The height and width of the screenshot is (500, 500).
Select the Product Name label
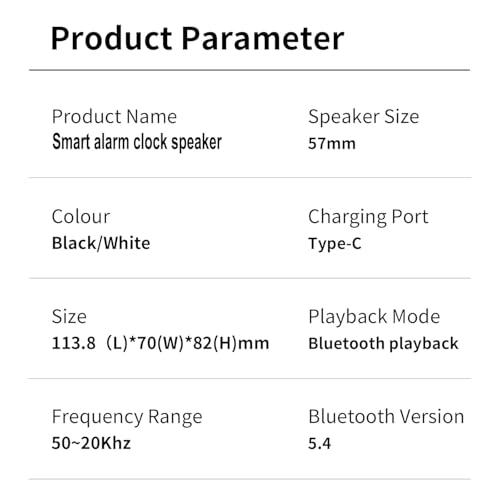point(114,117)
